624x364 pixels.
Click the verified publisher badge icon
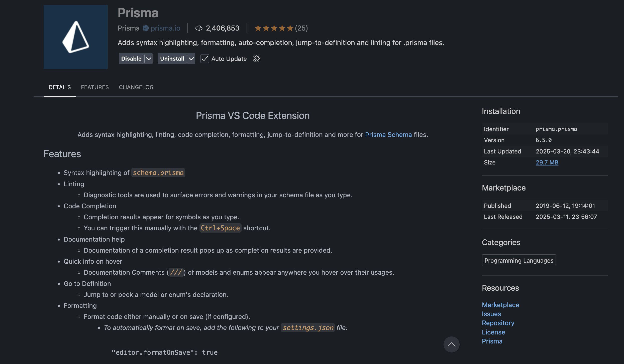(x=146, y=28)
